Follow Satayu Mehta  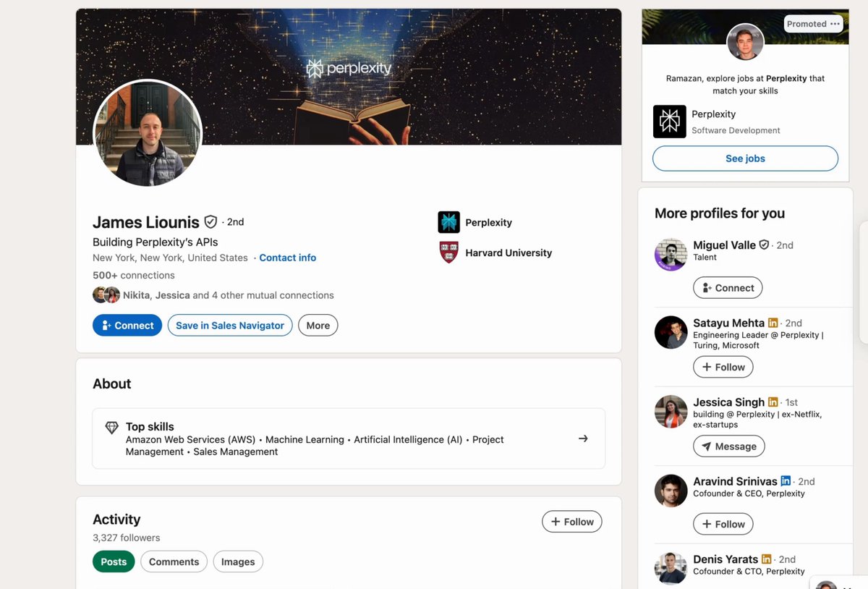tap(723, 368)
